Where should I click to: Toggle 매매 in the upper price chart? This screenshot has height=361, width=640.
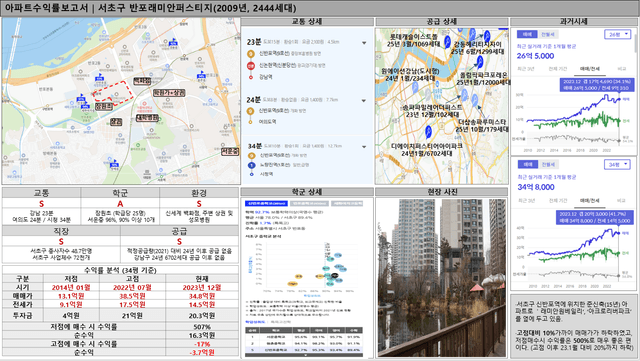tap(527, 34)
